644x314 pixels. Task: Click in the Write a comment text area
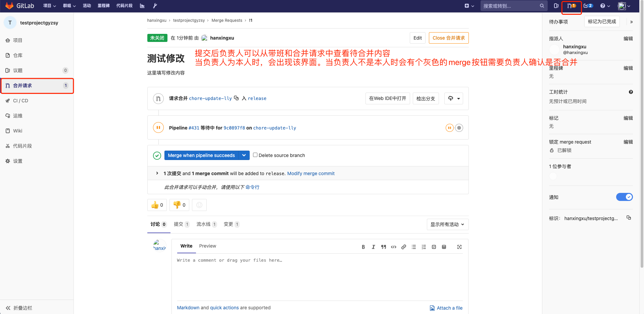(x=319, y=278)
